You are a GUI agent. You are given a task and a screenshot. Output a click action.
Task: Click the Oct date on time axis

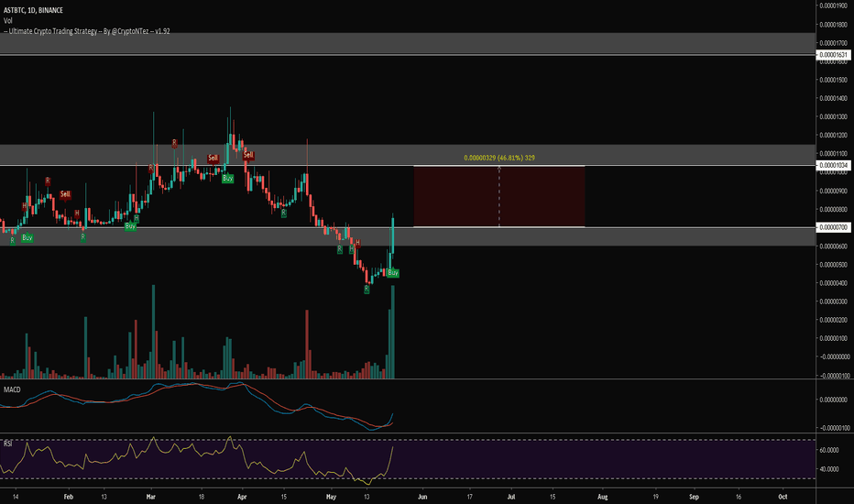click(783, 497)
